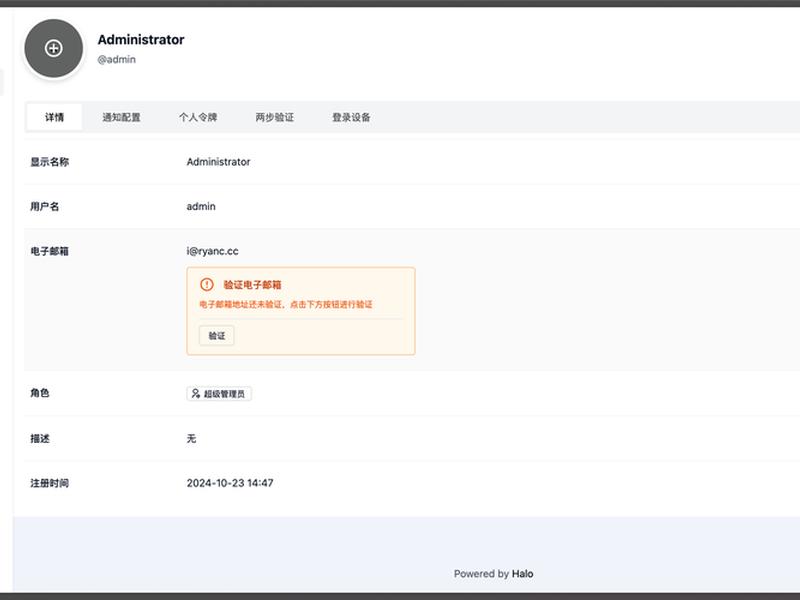Click the 超级管理员 role badge
The image size is (800, 600).
tap(219, 394)
